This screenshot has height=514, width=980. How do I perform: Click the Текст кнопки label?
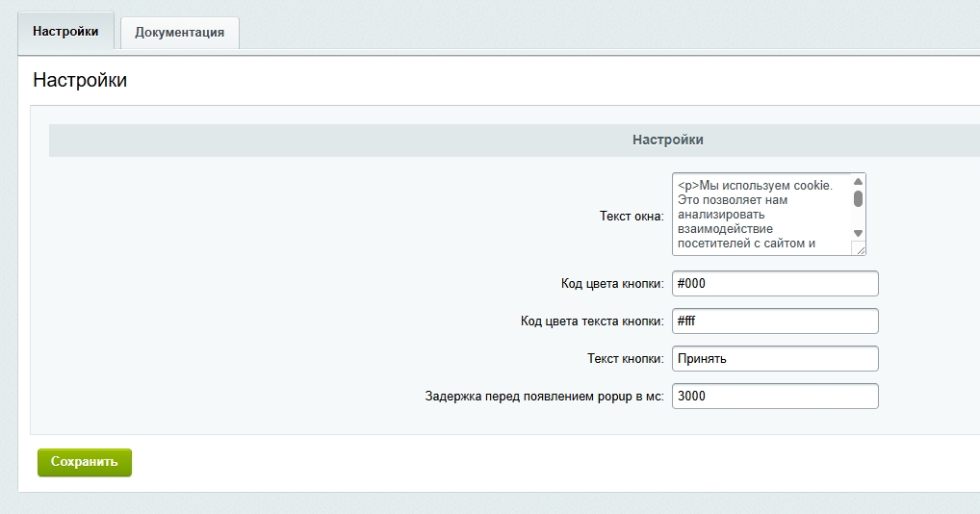[626, 359]
